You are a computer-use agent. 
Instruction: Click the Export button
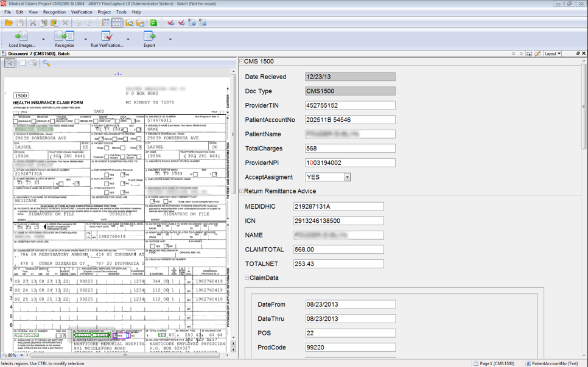click(x=149, y=40)
